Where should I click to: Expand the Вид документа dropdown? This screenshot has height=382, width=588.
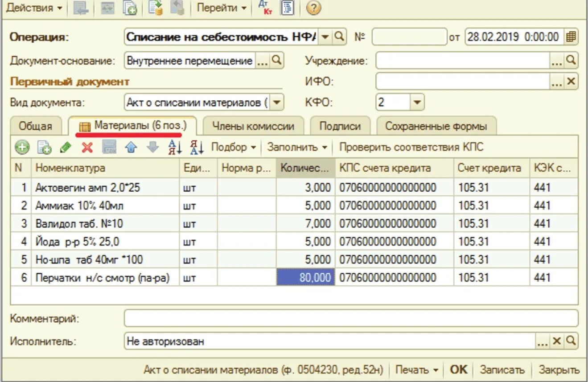pos(276,103)
